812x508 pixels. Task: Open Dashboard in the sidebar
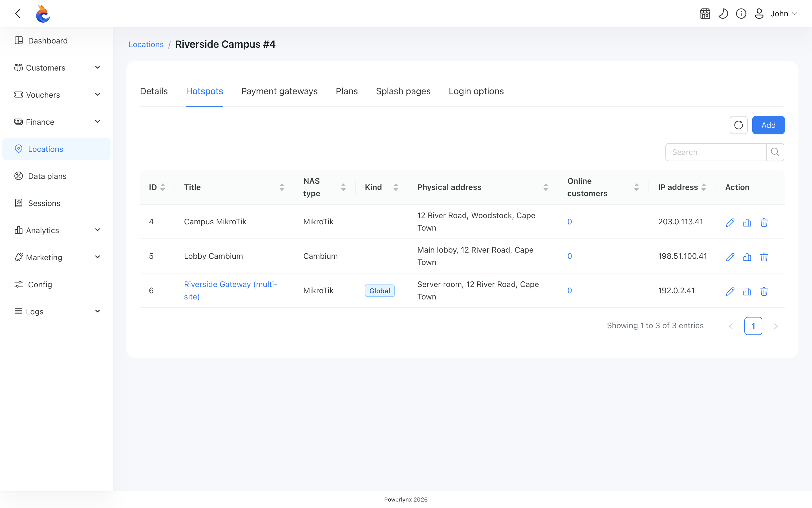[x=56, y=41]
